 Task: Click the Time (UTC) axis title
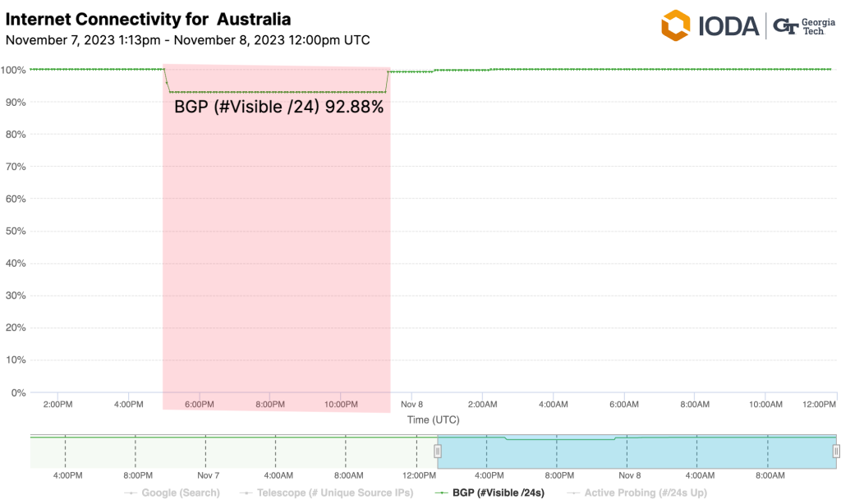[x=433, y=419]
